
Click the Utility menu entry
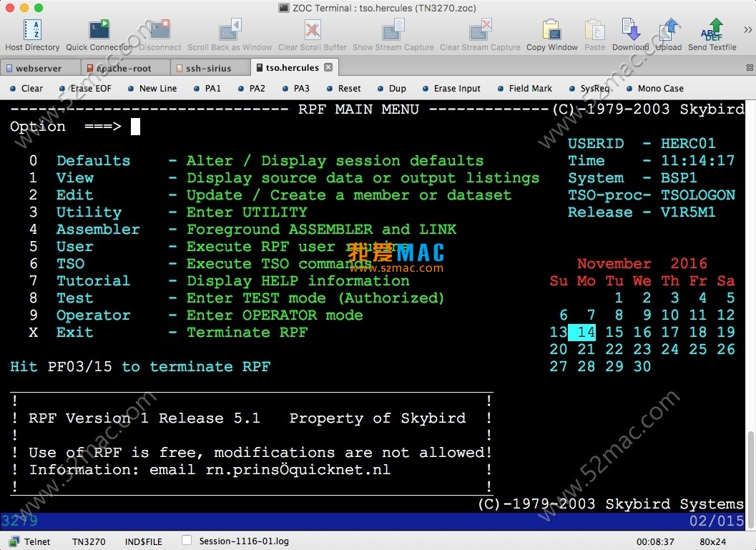pos(89,212)
